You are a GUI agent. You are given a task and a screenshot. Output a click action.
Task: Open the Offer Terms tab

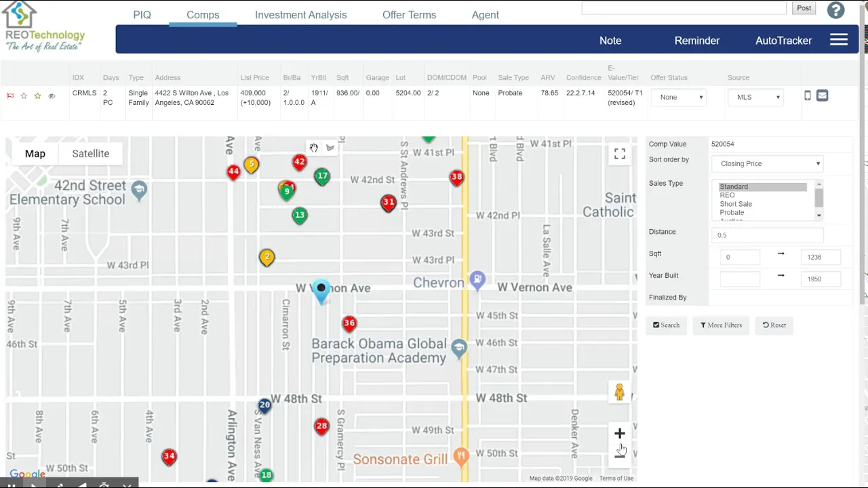[409, 15]
